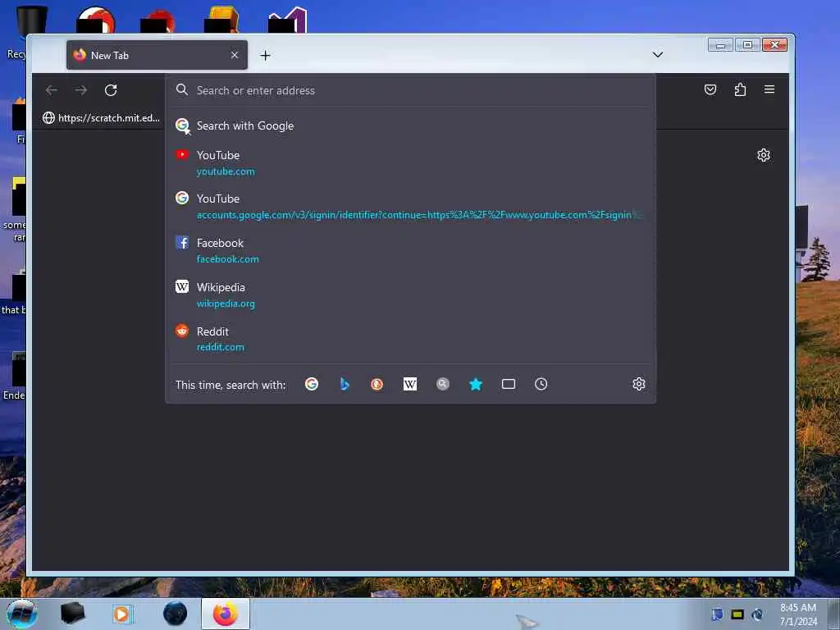This screenshot has width=840, height=630.
Task: Open the Windows Start orb
Action: 22,614
